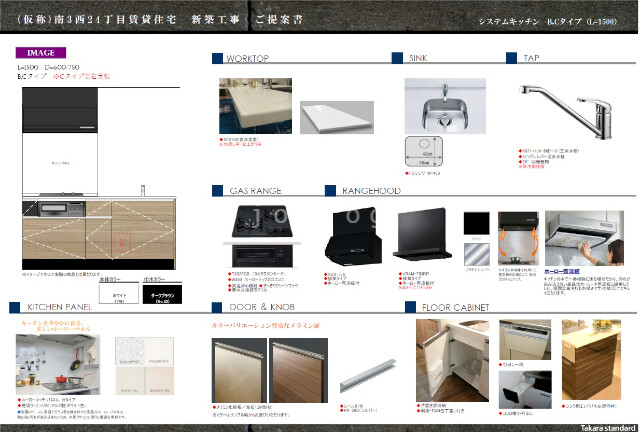Image resolution: width=640 pixels, height=432 pixels.
Task: Click the purple IMAGE label
Action: tap(41, 53)
